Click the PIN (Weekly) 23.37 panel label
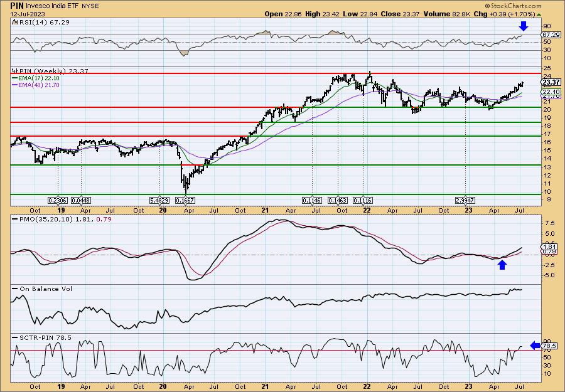The image size is (565, 392). (53, 72)
